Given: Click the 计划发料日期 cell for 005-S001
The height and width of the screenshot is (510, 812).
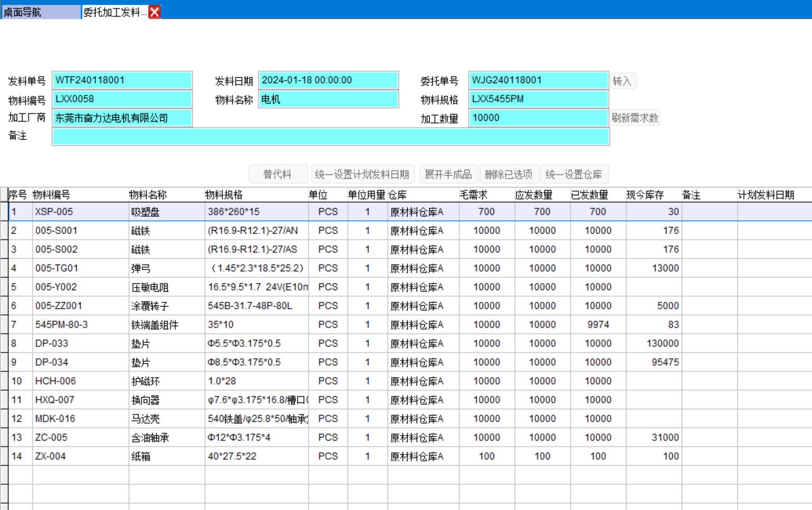Looking at the screenshot, I should [x=774, y=231].
